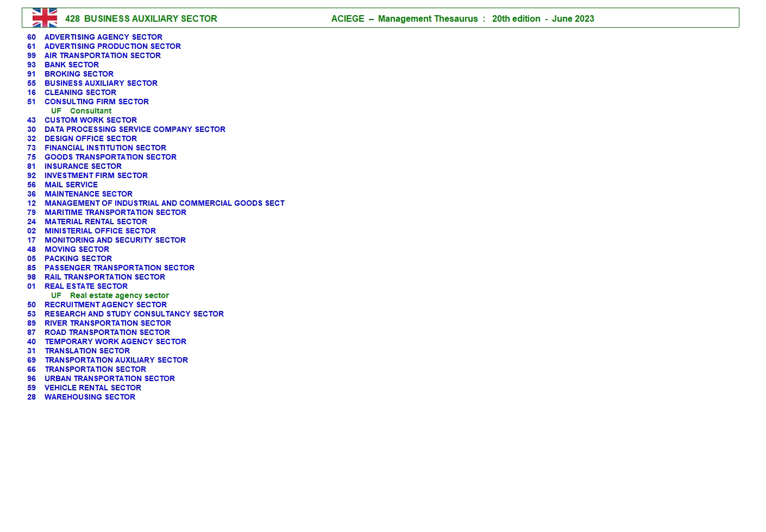The image size is (766, 532).
Task: Open the MAIL SERVICE entry
Action: tap(71, 185)
